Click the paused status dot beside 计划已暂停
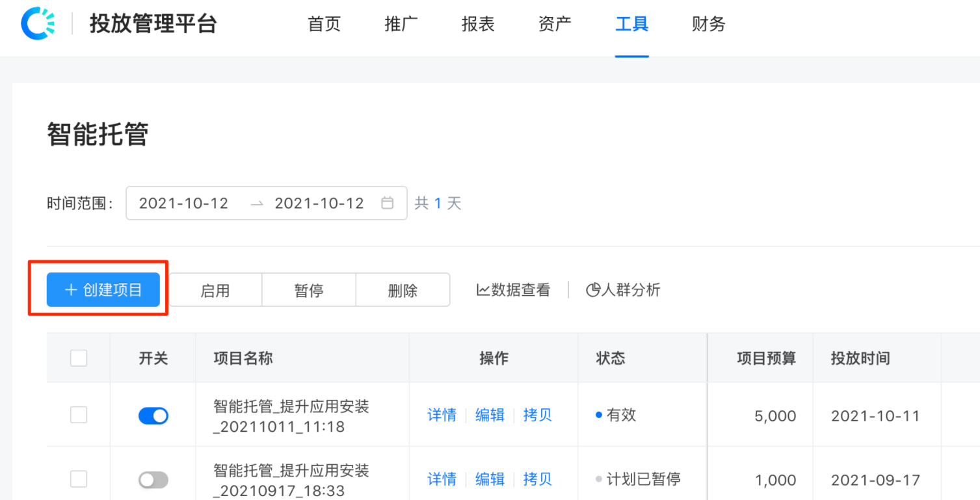The height and width of the screenshot is (500, 980). [599, 479]
